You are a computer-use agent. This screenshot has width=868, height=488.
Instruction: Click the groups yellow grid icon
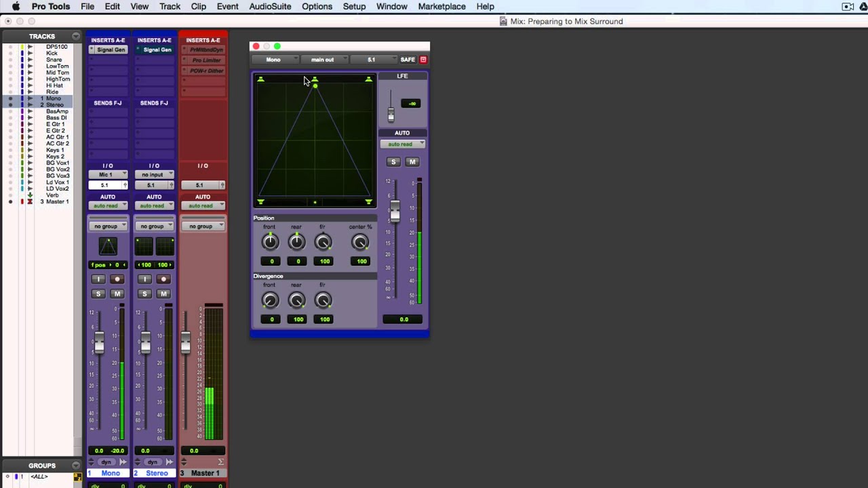pyautogui.click(x=77, y=477)
